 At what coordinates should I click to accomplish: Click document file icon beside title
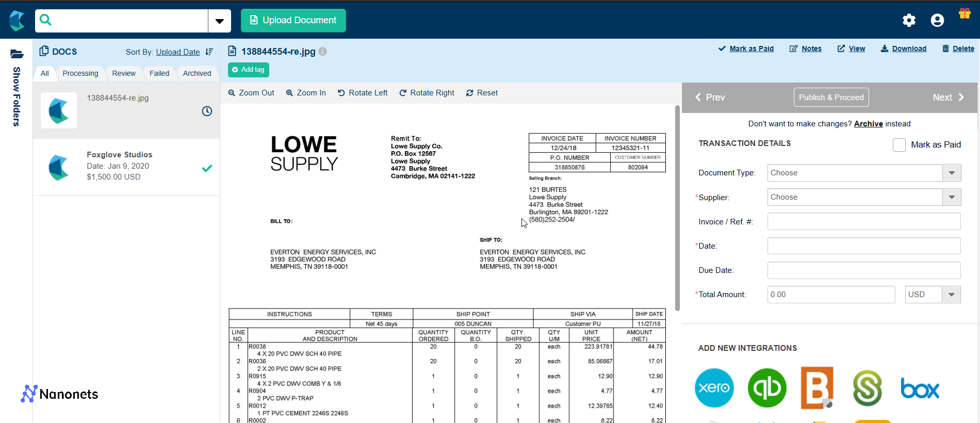[232, 51]
